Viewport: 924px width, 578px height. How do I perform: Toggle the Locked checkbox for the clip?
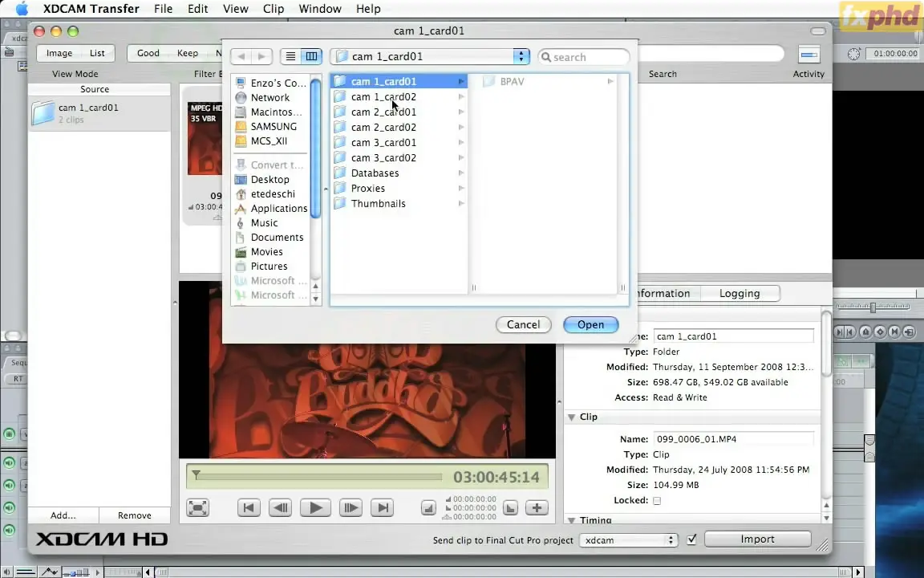657,501
